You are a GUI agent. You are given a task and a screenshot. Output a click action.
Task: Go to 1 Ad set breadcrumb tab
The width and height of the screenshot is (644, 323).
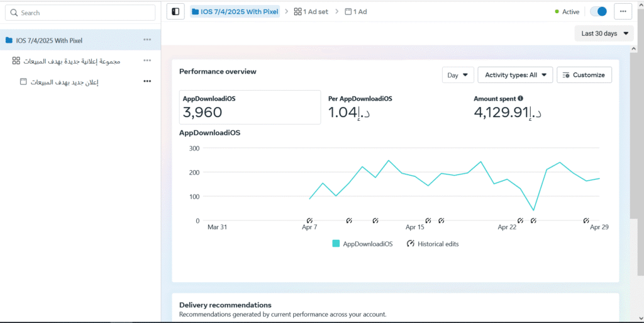pyautogui.click(x=311, y=11)
